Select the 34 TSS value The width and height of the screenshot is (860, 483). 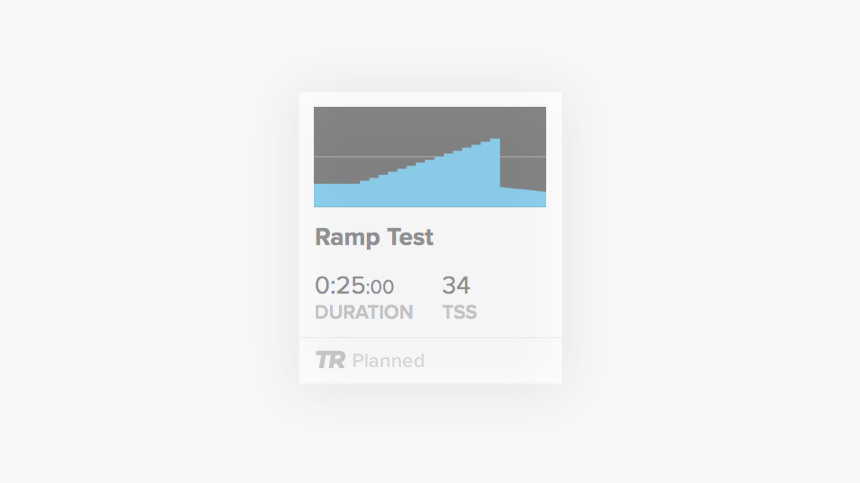click(456, 286)
